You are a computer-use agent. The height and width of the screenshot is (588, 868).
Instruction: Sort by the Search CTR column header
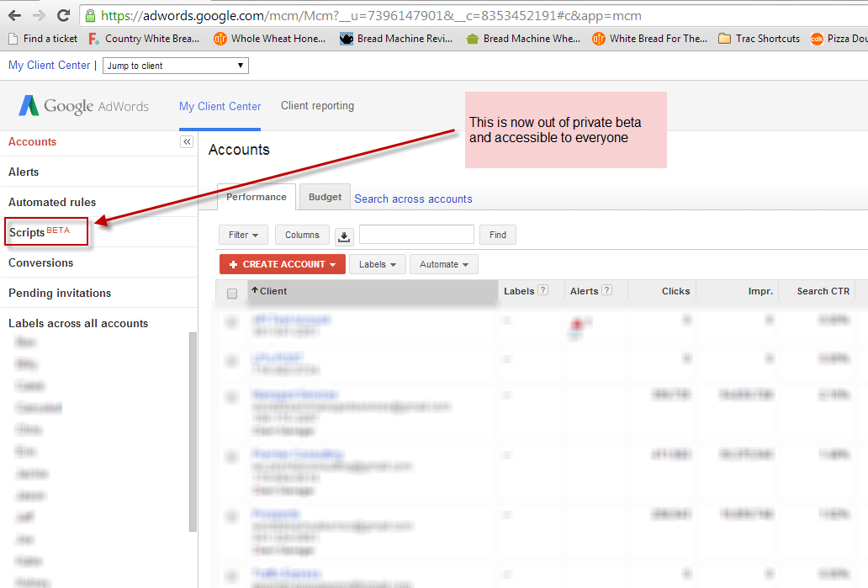(x=823, y=291)
